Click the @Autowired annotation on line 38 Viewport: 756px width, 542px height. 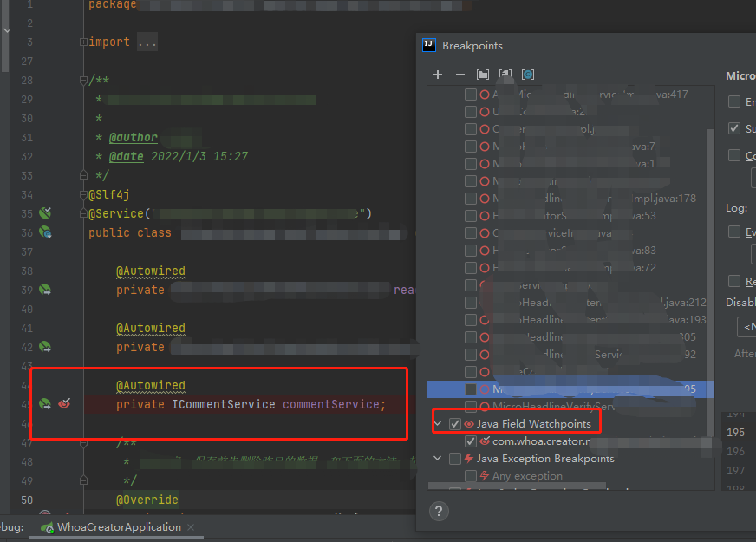(151, 271)
